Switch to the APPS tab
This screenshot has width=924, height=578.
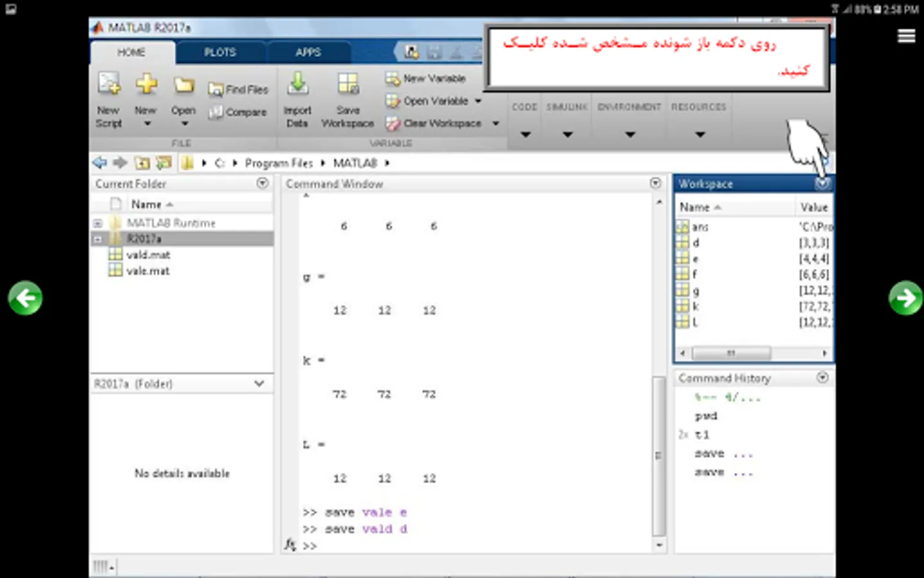click(x=309, y=52)
